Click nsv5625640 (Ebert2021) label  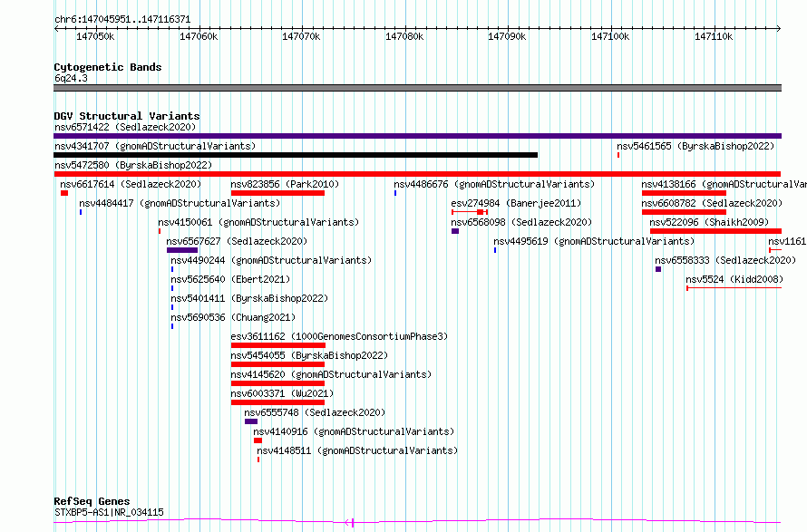point(230,279)
